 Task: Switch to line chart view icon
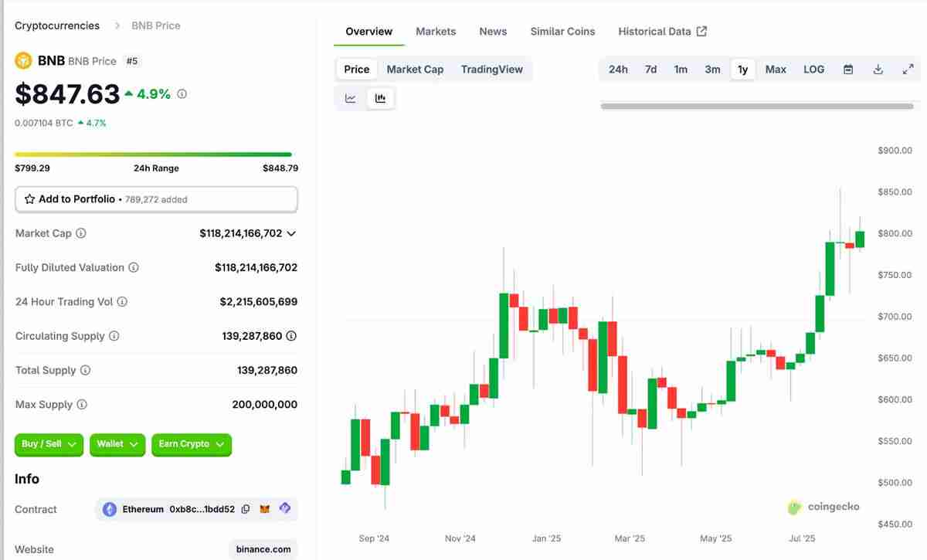coord(351,98)
